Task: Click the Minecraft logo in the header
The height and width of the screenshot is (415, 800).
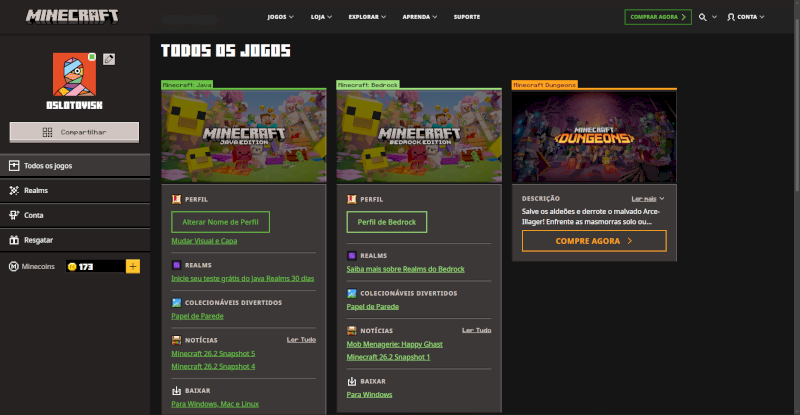Action: (72, 17)
